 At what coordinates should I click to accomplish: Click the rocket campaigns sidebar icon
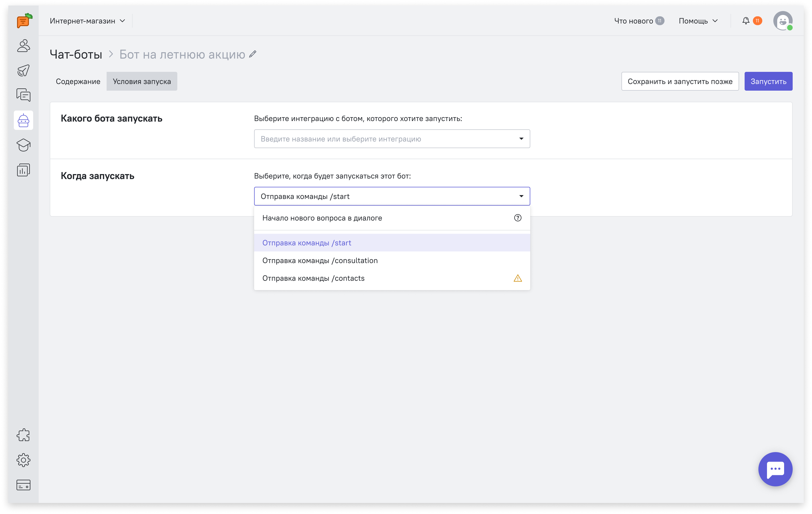[x=23, y=70]
